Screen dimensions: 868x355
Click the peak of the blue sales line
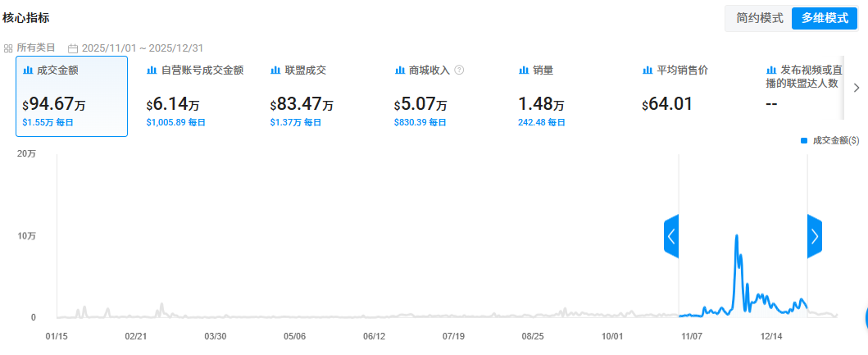tap(737, 235)
